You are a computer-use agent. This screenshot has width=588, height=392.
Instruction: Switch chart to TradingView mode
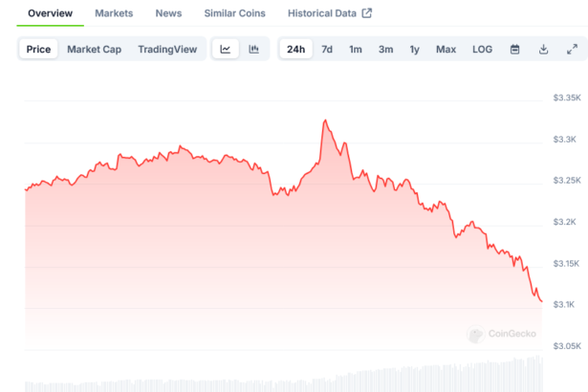(x=168, y=49)
